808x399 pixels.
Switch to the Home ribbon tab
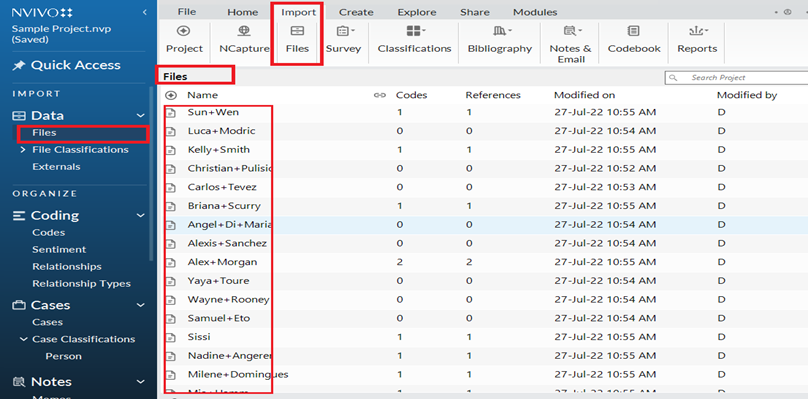pyautogui.click(x=243, y=12)
